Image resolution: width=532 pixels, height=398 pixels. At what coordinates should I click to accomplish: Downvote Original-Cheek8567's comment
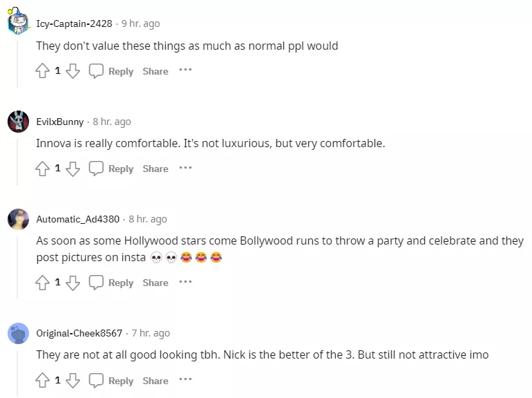[73, 380]
